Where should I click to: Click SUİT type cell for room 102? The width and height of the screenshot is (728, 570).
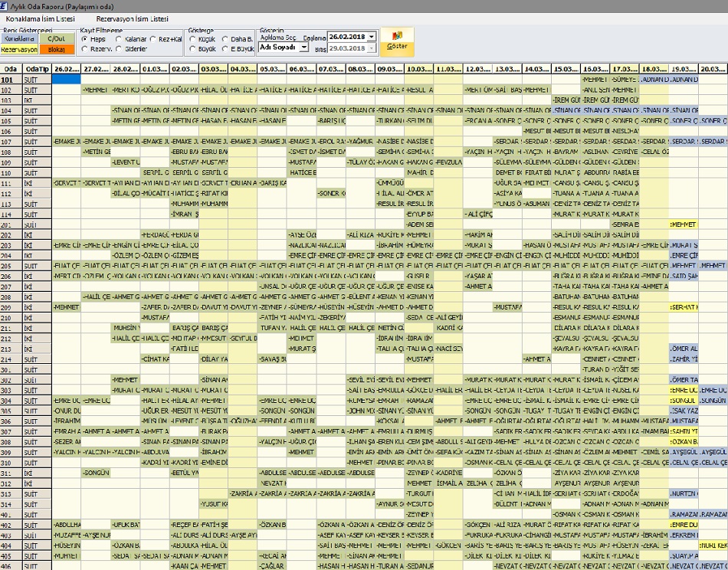37,90
